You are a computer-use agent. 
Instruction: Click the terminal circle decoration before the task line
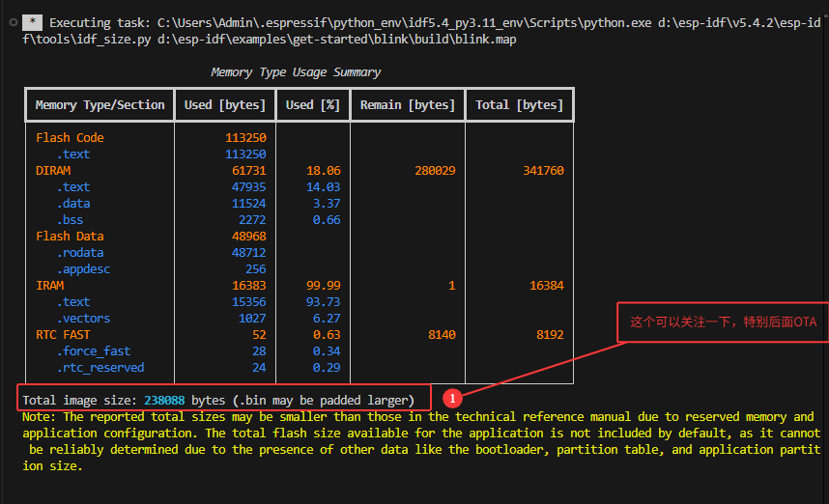(14, 22)
